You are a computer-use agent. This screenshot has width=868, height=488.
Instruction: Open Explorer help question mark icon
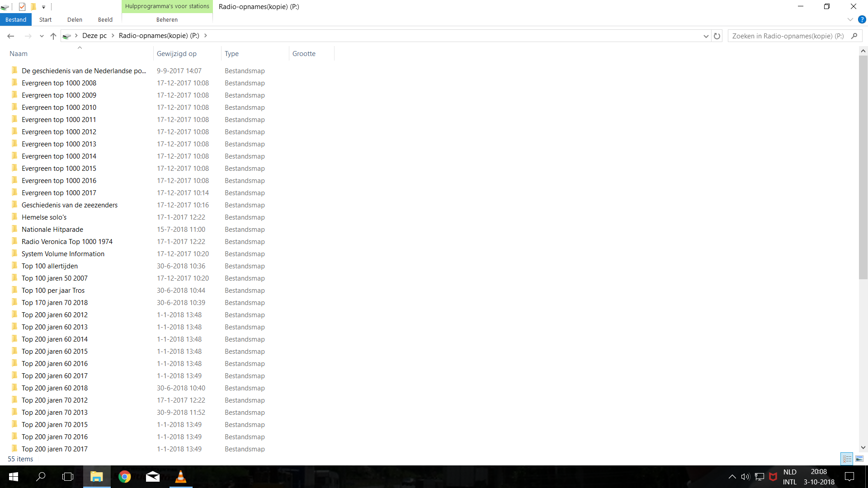862,19
